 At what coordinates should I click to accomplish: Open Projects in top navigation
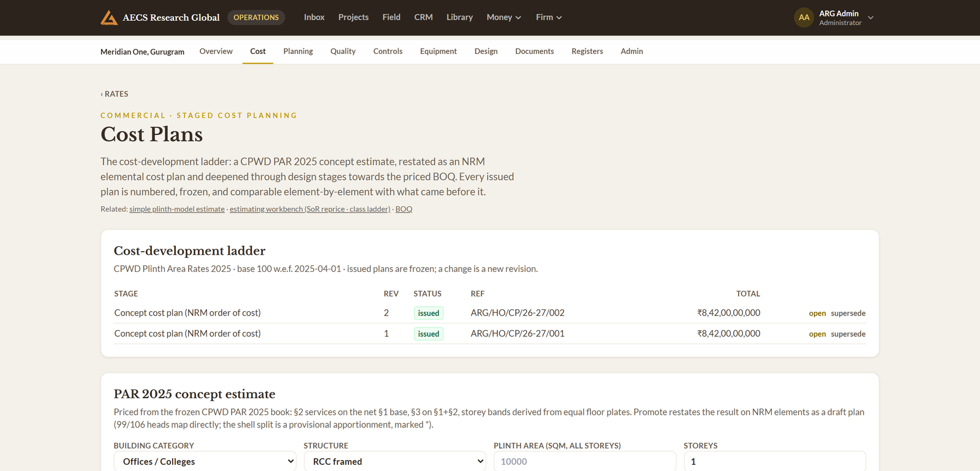353,17
